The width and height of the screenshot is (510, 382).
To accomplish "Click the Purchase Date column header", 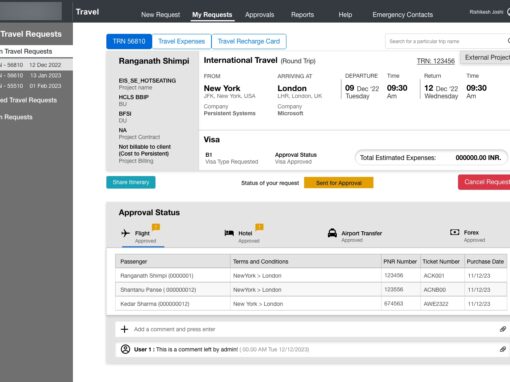I will click(486, 261).
